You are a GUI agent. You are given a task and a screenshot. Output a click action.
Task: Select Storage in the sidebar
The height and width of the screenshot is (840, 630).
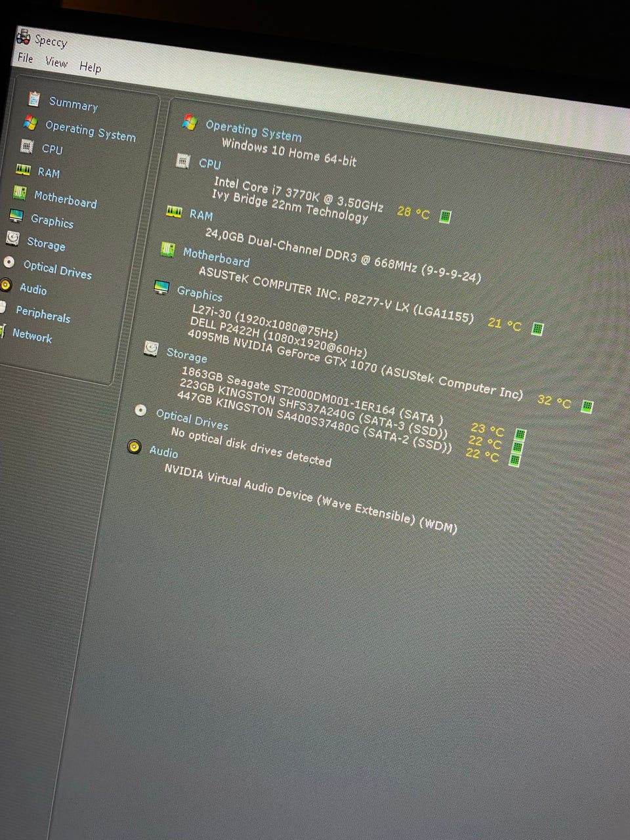[x=46, y=243]
